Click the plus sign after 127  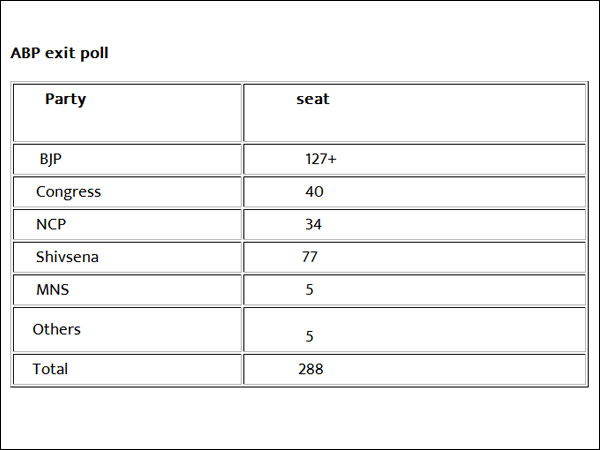coord(331,159)
